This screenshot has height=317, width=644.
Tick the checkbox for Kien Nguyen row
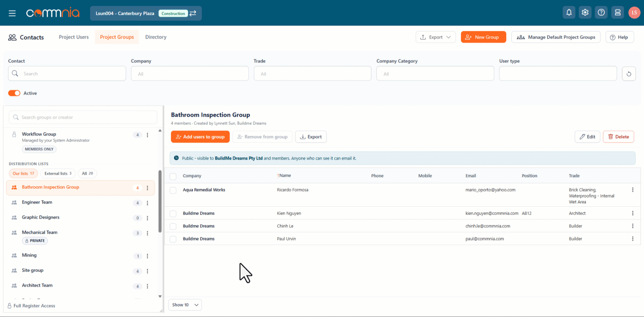(x=173, y=214)
